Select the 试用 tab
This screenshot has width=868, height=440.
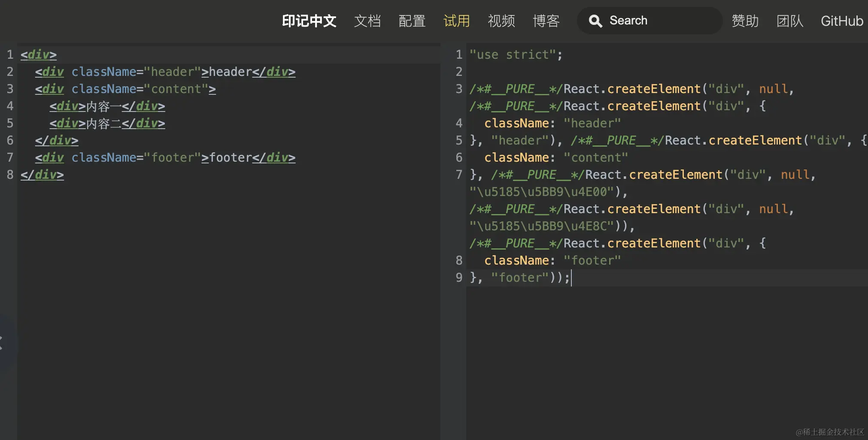456,21
